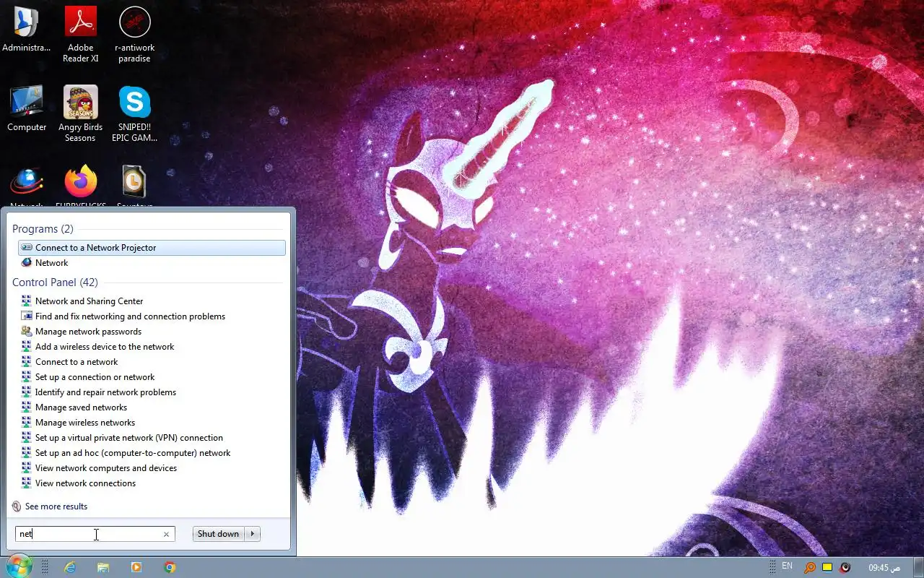This screenshot has height=578, width=924.
Task: Expand the Programs (2) results header
Action: (x=43, y=229)
